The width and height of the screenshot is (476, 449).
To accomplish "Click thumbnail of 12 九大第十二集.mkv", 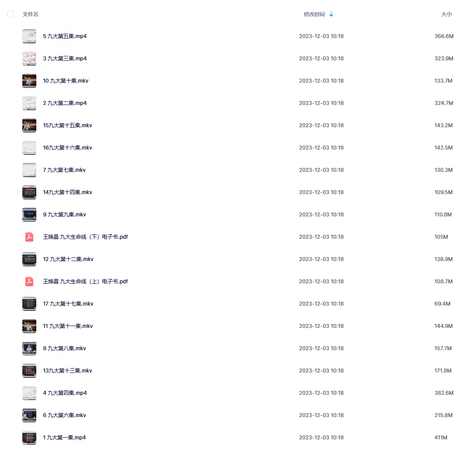I will (29, 259).
